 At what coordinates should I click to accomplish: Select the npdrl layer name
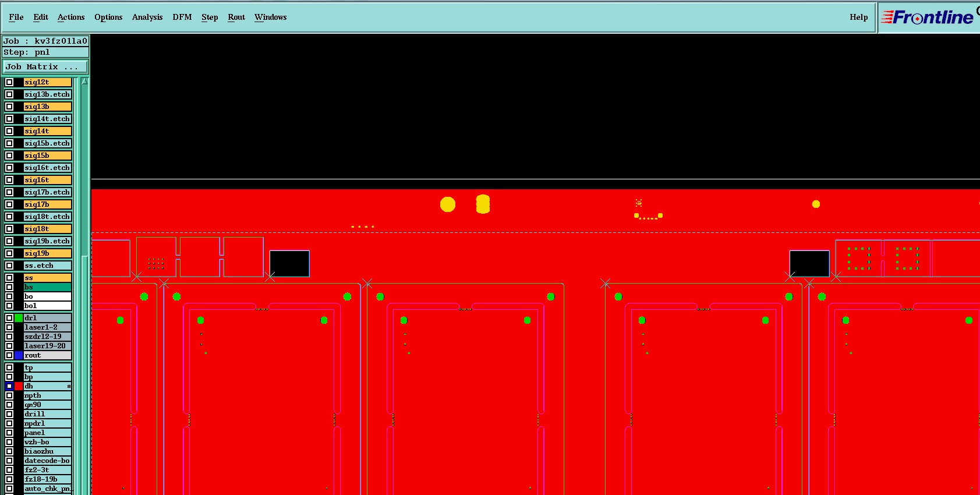point(48,423)
